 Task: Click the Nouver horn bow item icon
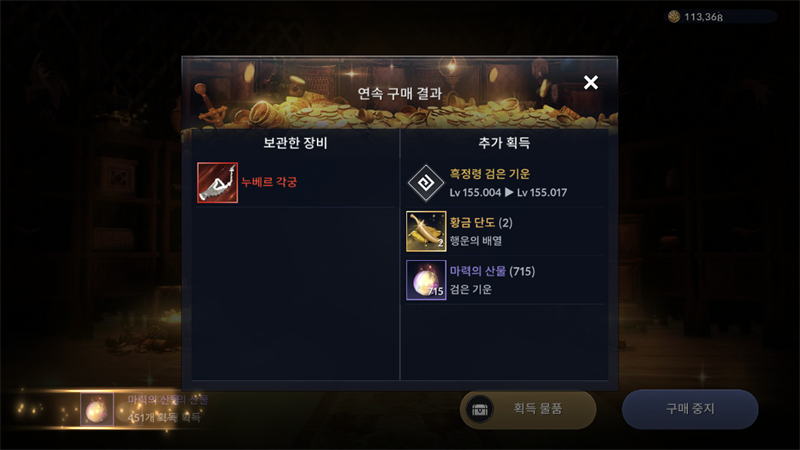(217, 183)
